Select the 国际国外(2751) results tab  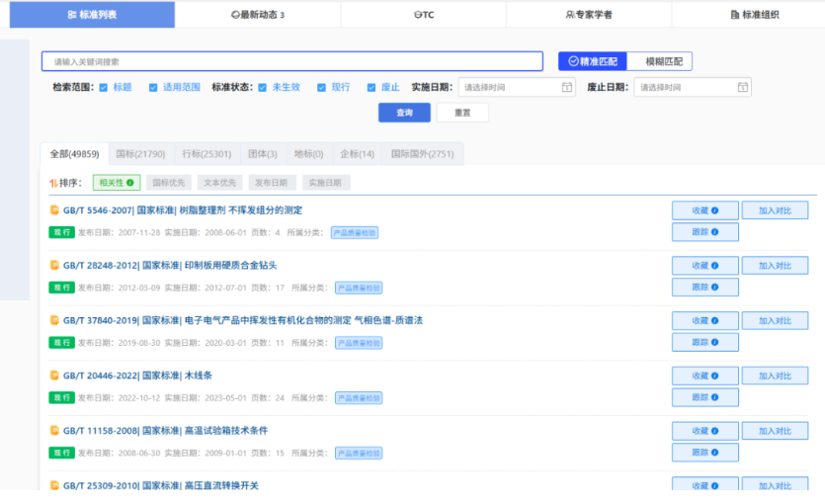pos(423,154)
